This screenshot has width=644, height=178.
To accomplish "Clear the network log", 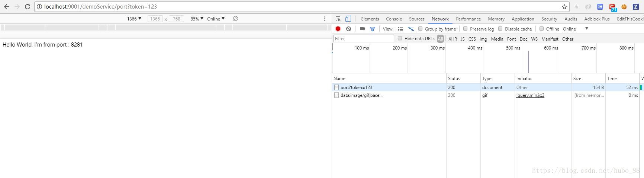I will (348, 29).
